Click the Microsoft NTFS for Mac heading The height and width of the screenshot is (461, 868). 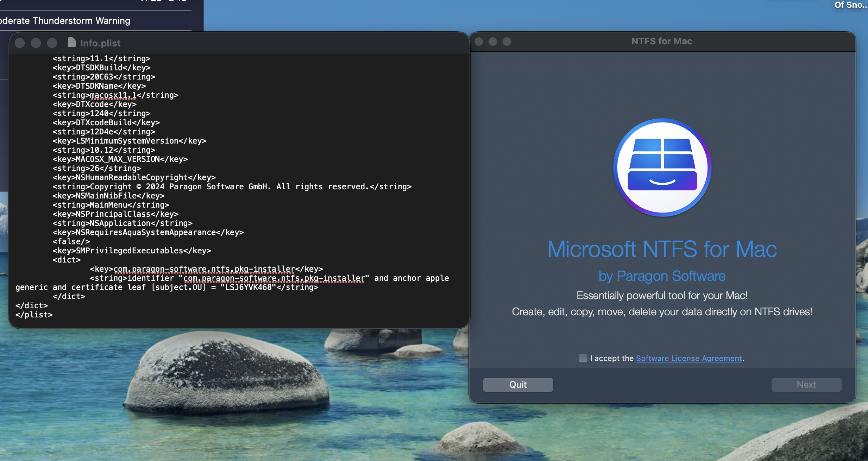click(x=662, y=249)
